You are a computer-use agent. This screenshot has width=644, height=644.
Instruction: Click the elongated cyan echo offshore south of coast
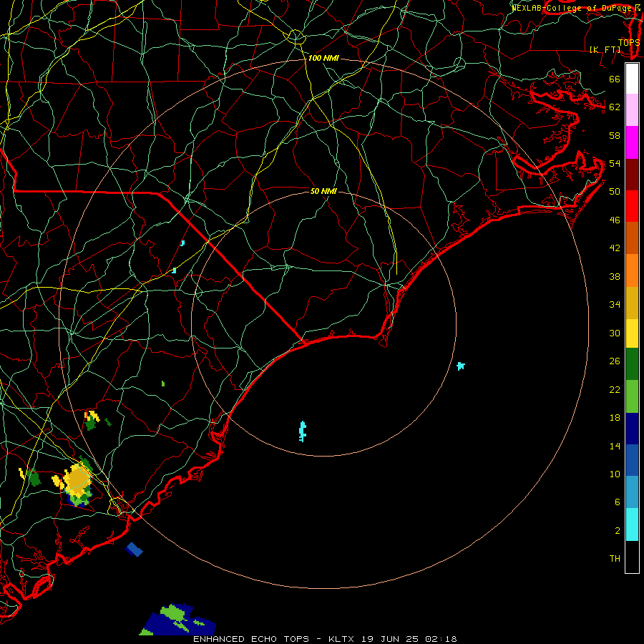point(303,431)
